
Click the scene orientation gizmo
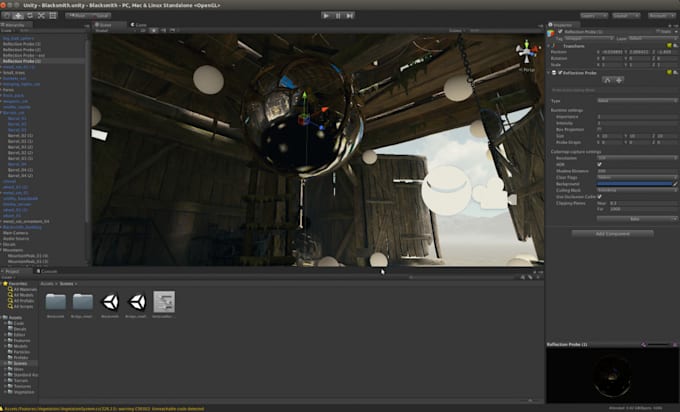pyautogui.click(x=526, y=52)
